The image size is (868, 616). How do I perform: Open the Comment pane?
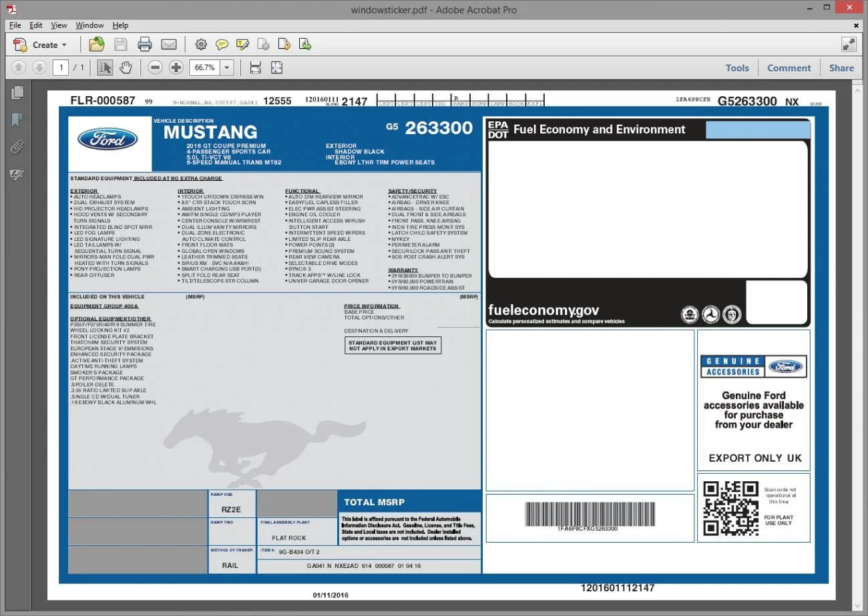pos(789,67)
